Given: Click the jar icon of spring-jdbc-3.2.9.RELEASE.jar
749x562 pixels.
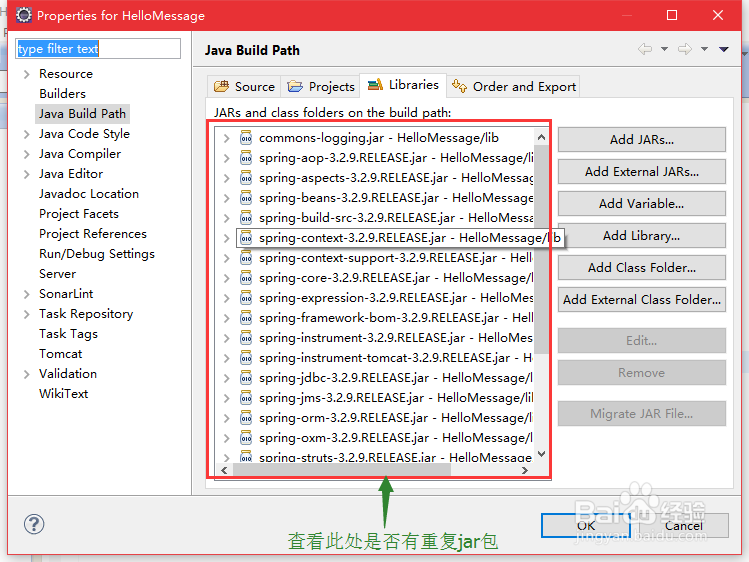Looking at the screenshot, I should (246, 378).
